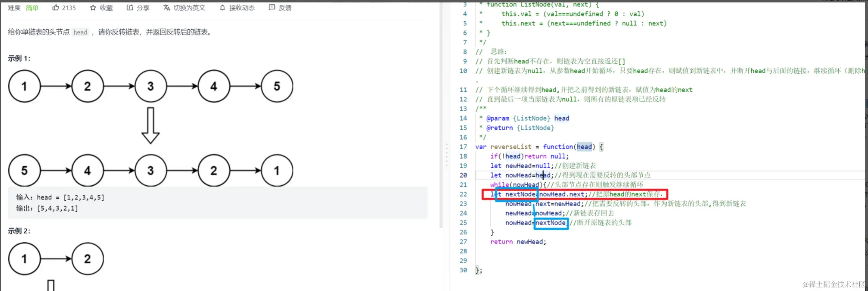868x291 pixels.
Task: Click the comment line starting with 下个循环继续得到head
Action: coord(584,89)
